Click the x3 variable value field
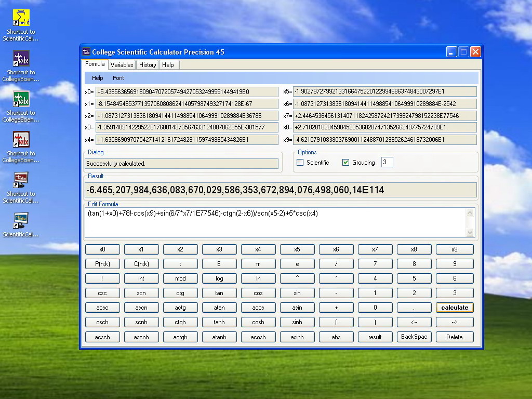This screenshot has height=399, width=532. pyautogui.click(x=187, y=127)
